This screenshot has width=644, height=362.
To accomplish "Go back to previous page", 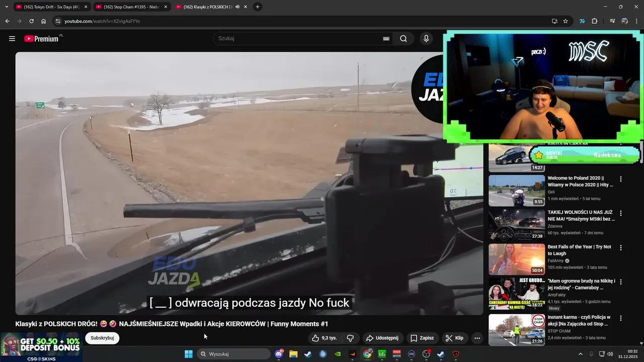I will (7, 21).
